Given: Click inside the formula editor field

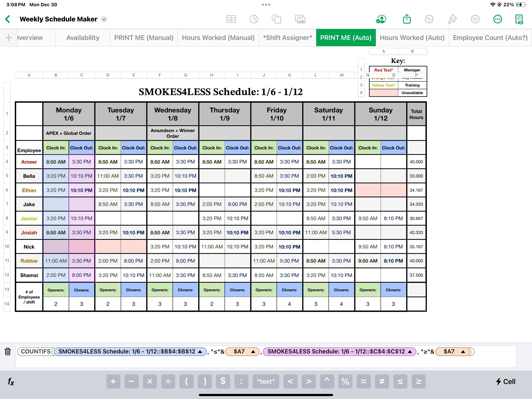Looking at the screenshot, I should (265, 362).
